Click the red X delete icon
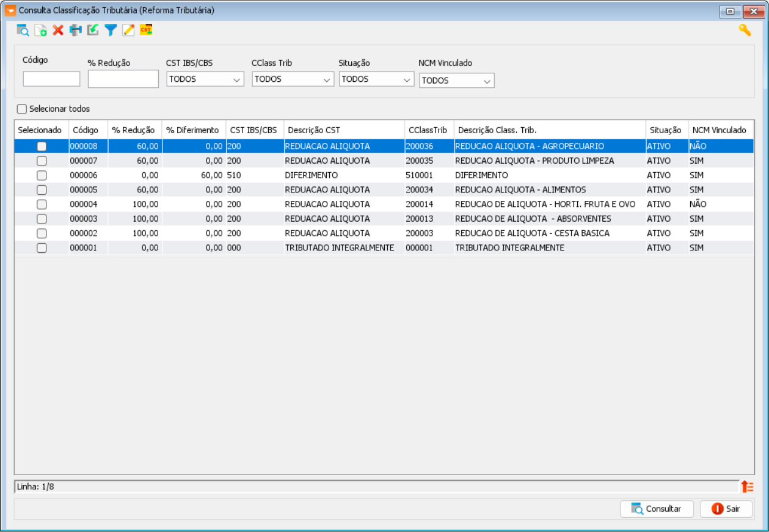The height and width of the screenshot is (532, 769). (x=58, y=30)
